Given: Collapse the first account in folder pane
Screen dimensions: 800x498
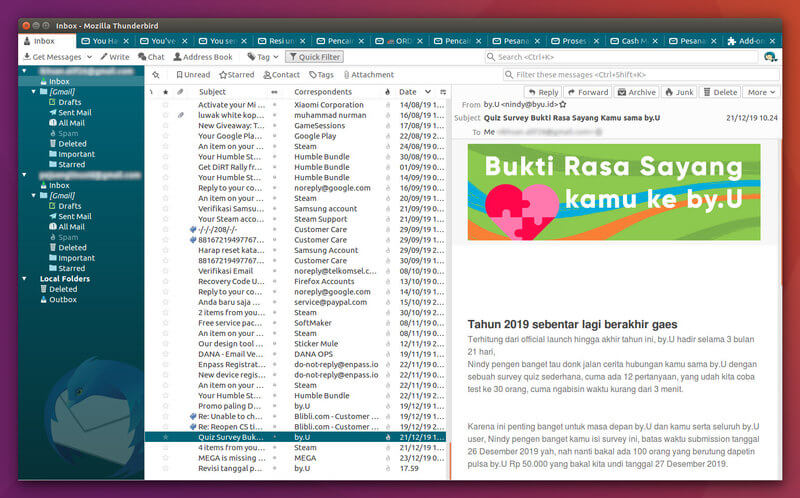Looking at the screenshot, I should point(24,71).
